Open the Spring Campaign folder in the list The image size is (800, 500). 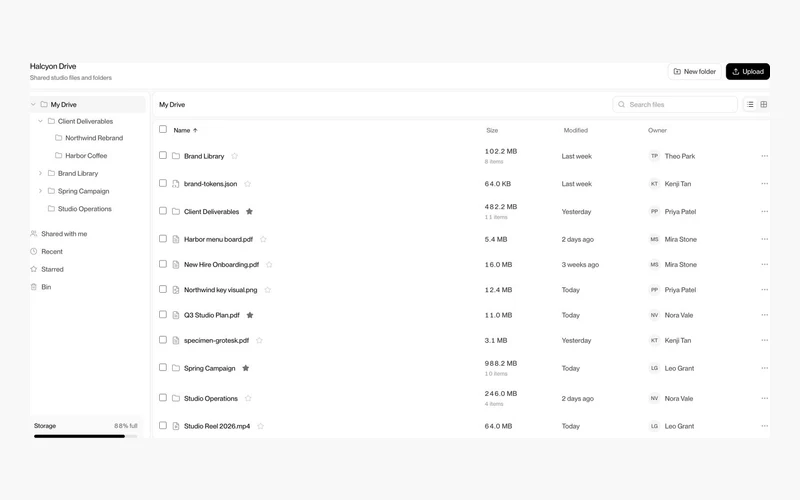pyautogui.click(x=210, y=368)
